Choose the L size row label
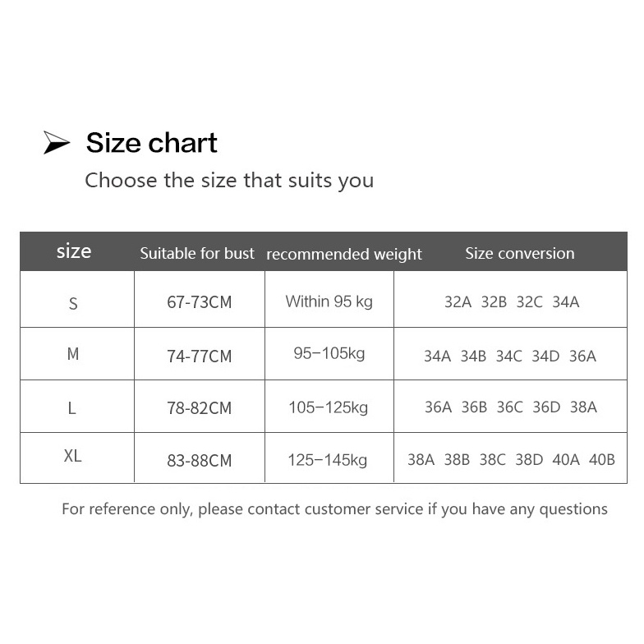Screen dimensions: 644x644 click(72, 408)
